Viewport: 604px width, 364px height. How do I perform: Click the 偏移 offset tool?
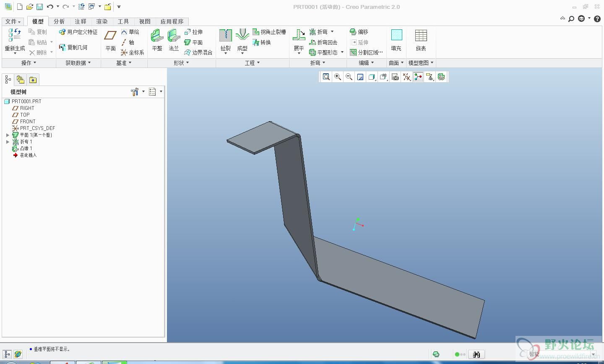[359, 32]
